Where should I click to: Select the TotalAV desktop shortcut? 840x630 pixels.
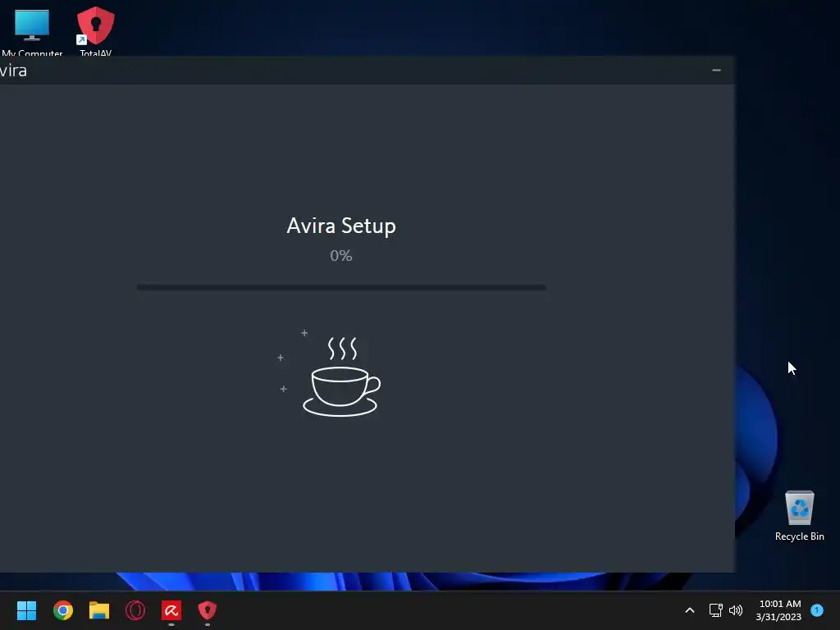coord(95,31)
